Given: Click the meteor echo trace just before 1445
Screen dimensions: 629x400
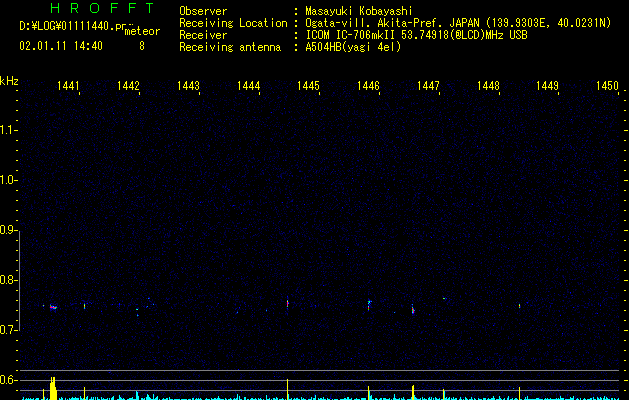Looking at the screenshot, I should click(288, 303).
